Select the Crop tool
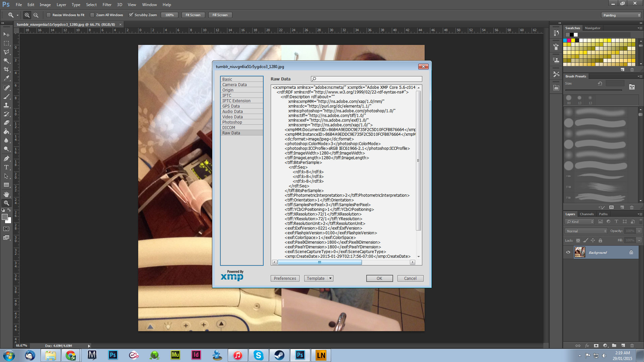The width and height of the screenshot is (644, 362). pos(6,69)
